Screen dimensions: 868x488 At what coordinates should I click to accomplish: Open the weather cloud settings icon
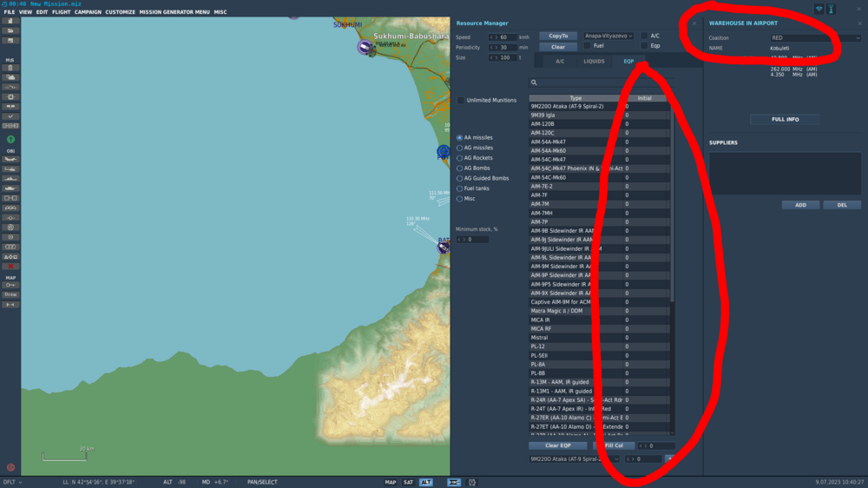(x=10, y=77)
